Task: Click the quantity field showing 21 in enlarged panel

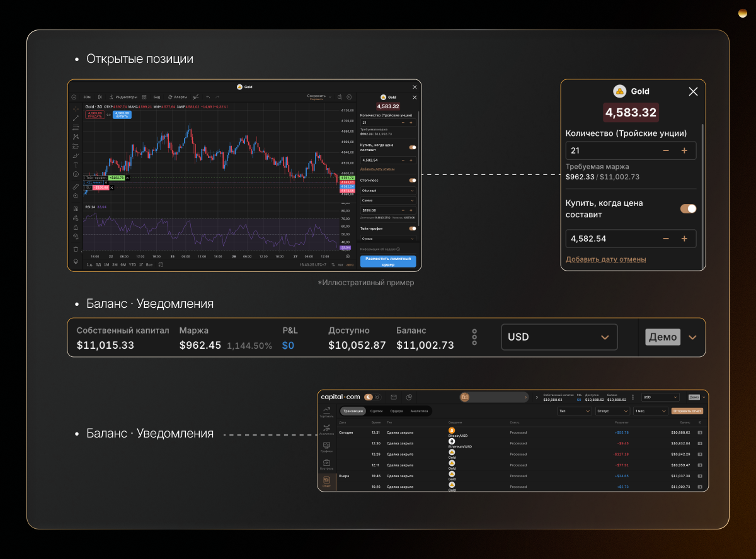Action: 631,150
